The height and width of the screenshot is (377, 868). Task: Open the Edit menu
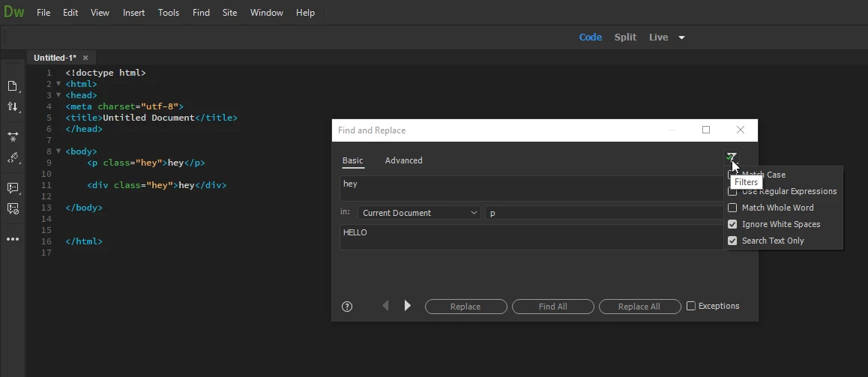pyautogui.click(x=70, y=12)
